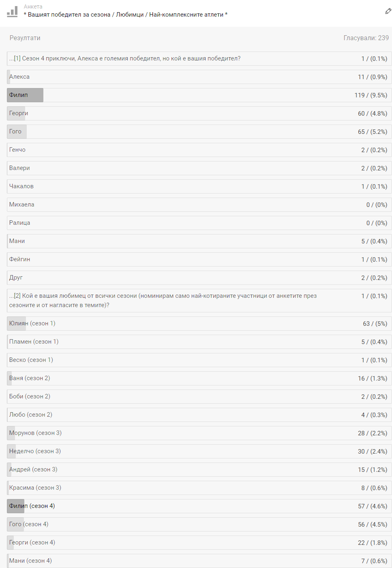Select the Неделчо (сезон 3) row
This screenshot has width=392, height=568.
[199, 451]
